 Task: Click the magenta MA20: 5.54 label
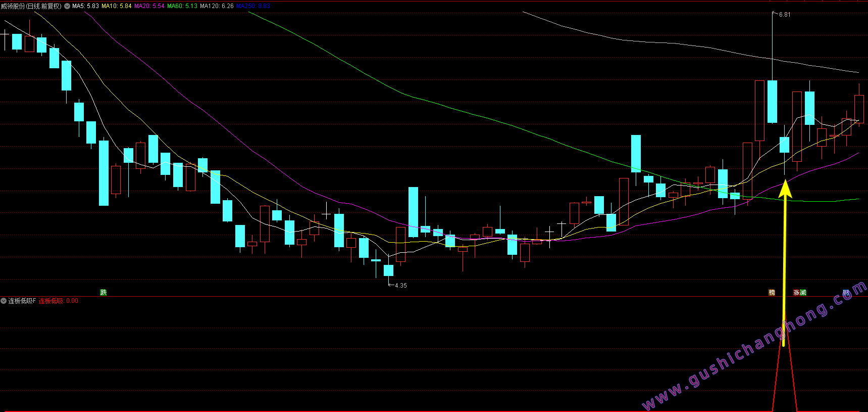(x=149, y=6)
